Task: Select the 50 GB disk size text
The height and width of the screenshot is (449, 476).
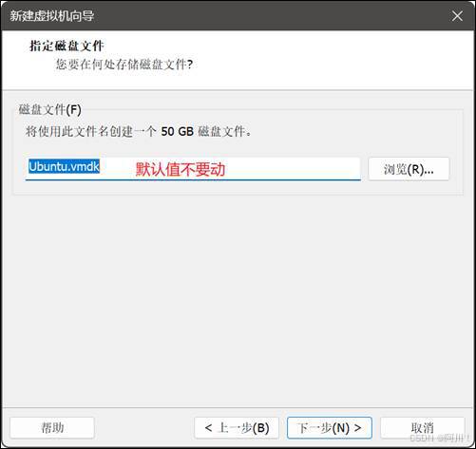Action: pos(177,131)
